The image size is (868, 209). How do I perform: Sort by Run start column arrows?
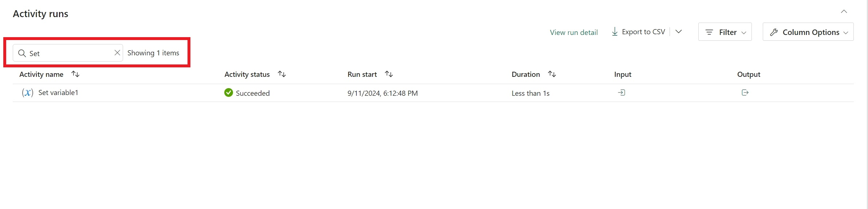tap(389, 74)
